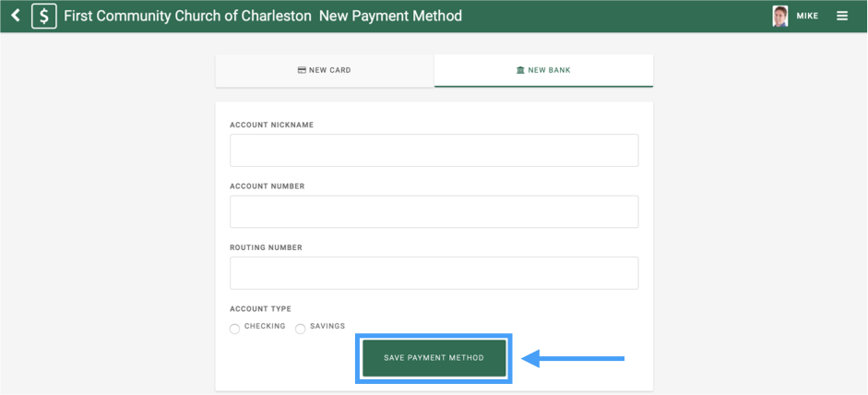Focus the Account Nickname input field

(x=434, y=150)
